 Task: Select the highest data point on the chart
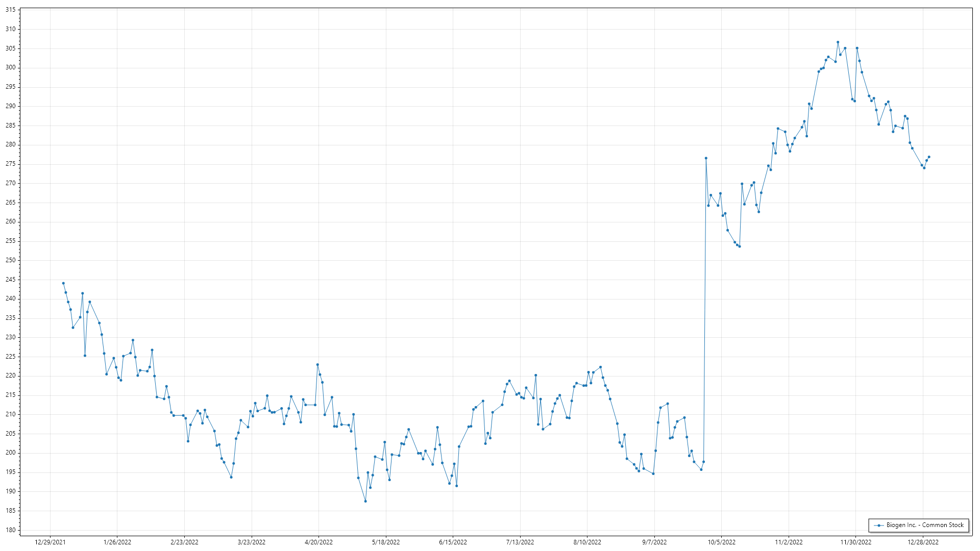pos(838,42)
